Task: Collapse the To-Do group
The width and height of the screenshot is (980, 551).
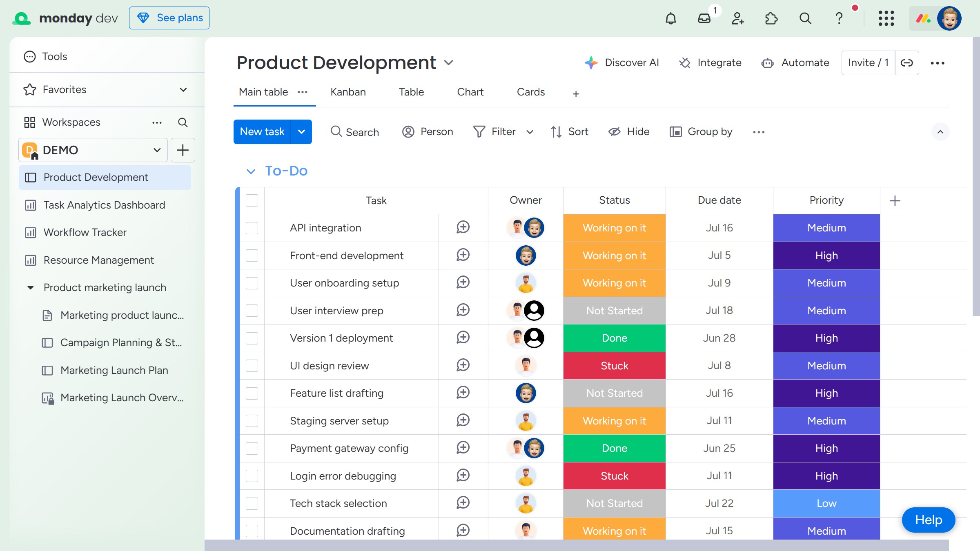Action: [x=251, y=171]
